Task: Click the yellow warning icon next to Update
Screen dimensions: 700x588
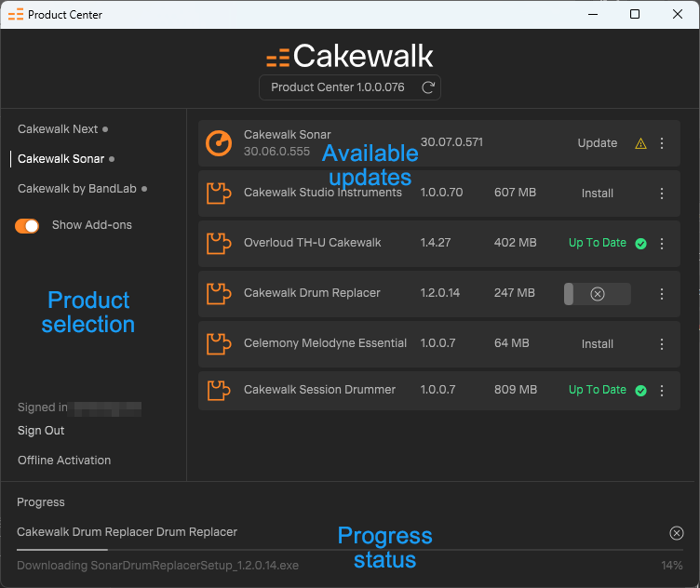Action: point(640,143)
